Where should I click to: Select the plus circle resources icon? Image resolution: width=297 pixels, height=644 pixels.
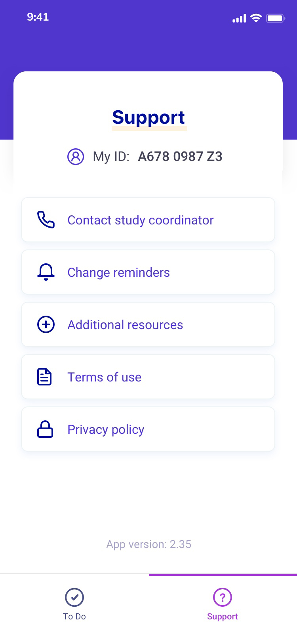[x=46, y=324]
